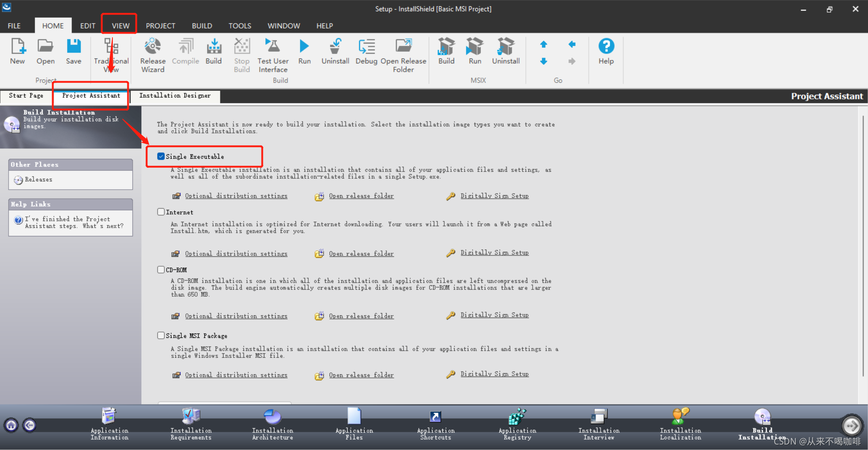Open the VIEW ribbon tab
The width and height of the screenshot is (868, 450).
click(x=121, y=26)
